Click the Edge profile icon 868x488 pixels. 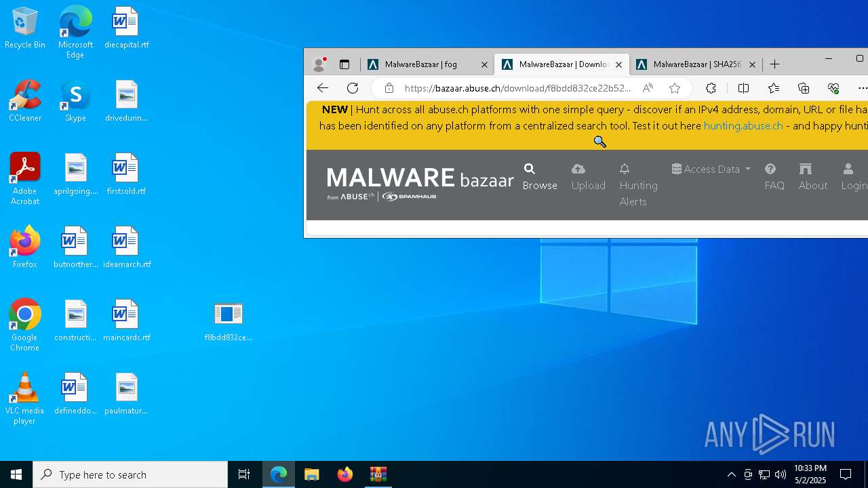point(319,64)
